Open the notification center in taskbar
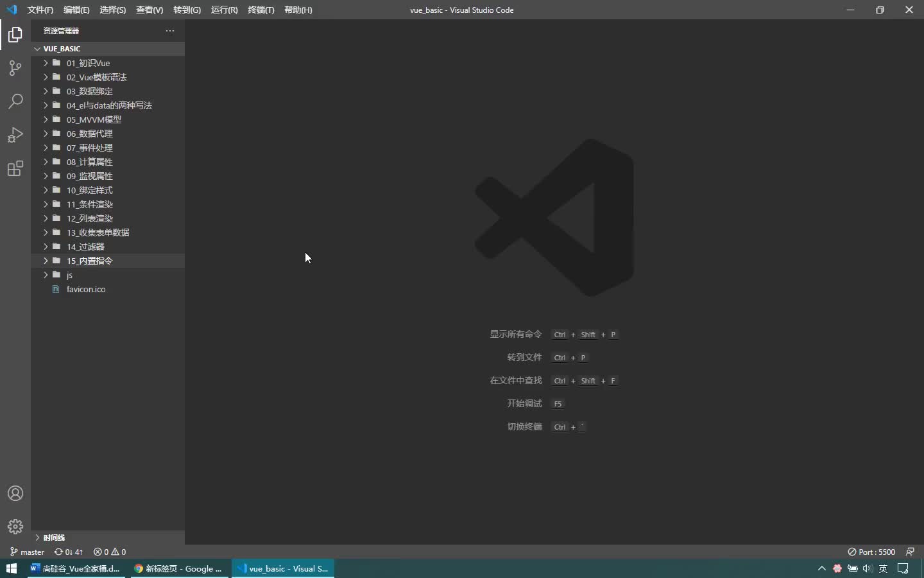Image resolution: width=924 pixels, height=578 pixels. coord(903,568)
